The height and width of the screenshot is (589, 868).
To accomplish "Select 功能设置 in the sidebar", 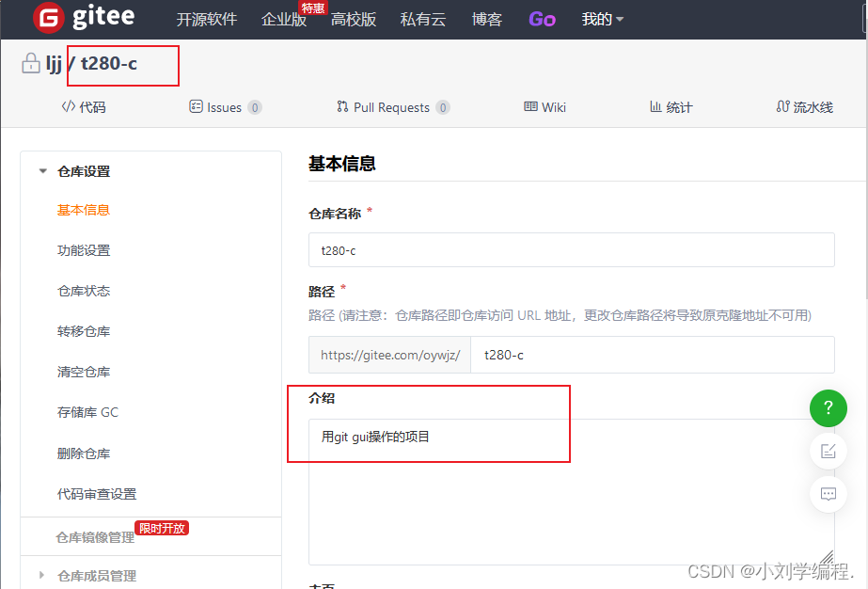I will (84, 250).
